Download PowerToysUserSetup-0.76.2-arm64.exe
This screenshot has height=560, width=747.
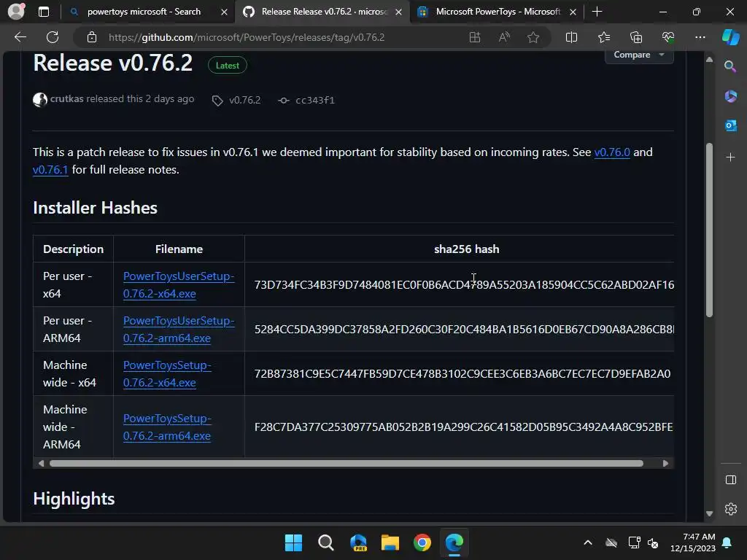179,329
